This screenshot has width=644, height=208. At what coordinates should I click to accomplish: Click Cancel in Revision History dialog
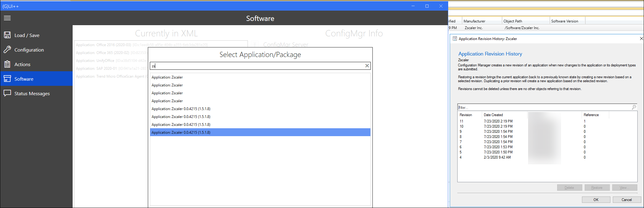(x=627, y=200)
